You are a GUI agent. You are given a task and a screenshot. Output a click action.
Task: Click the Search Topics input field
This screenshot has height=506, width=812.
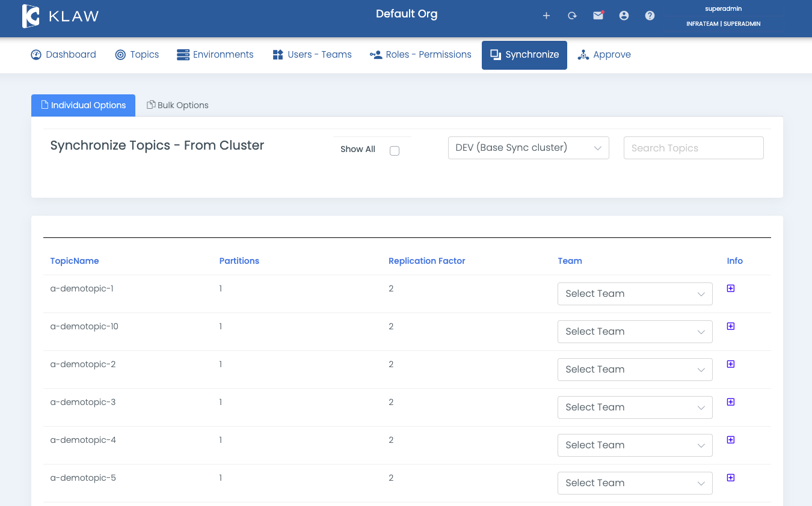tap(694, 148)
